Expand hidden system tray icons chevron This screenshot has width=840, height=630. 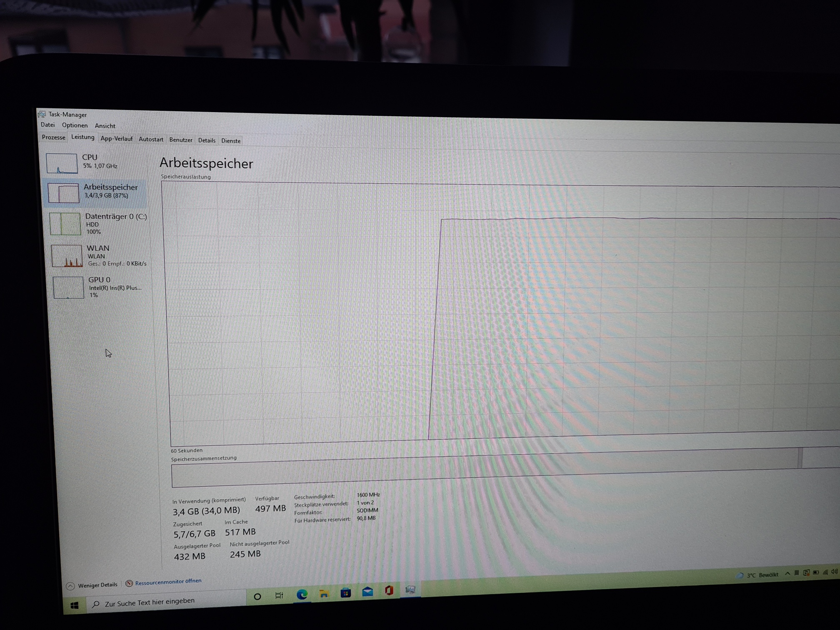tap(787, 573)
